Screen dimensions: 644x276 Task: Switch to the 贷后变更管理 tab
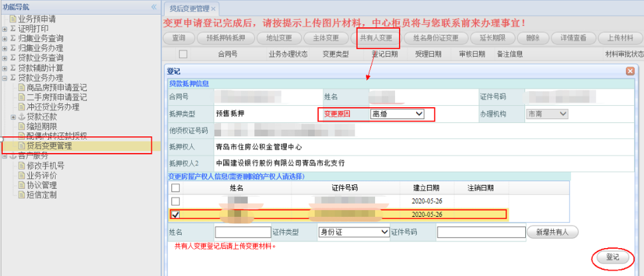[189, 8]
